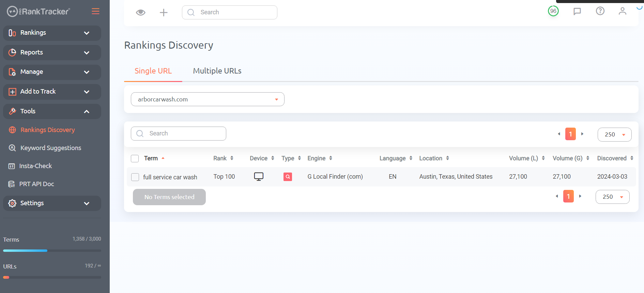Expand the Reports menu chevron

87,53
